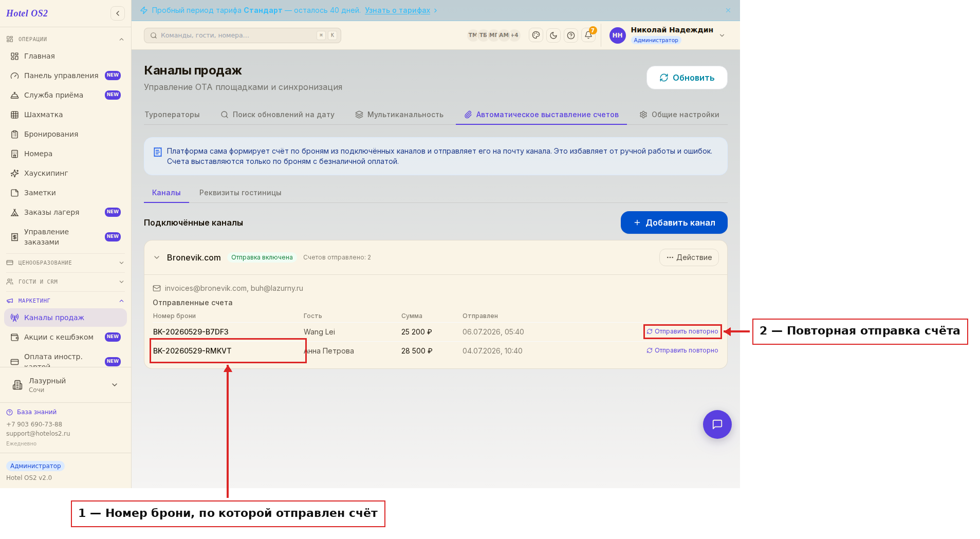Screen dimensions: 980x539
Task: Switch to the Мультиканальность tab
Action: [399, 115]
